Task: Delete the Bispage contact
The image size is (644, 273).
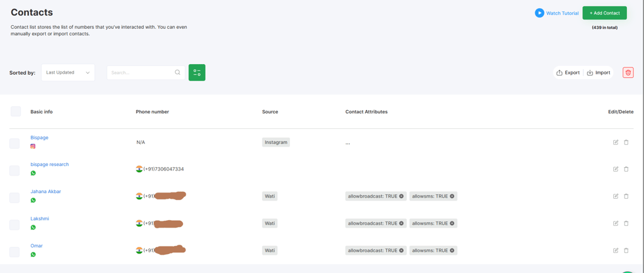Action: 626,142
